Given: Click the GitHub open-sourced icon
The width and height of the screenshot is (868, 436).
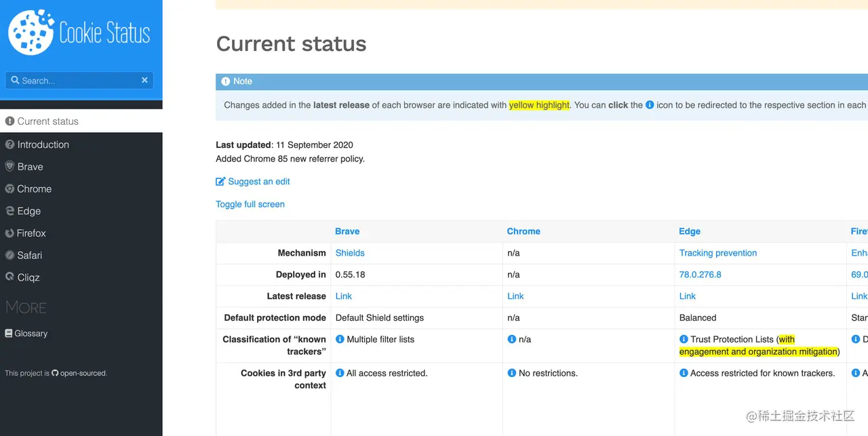Looking at the screenshot, I should [56, 373].
